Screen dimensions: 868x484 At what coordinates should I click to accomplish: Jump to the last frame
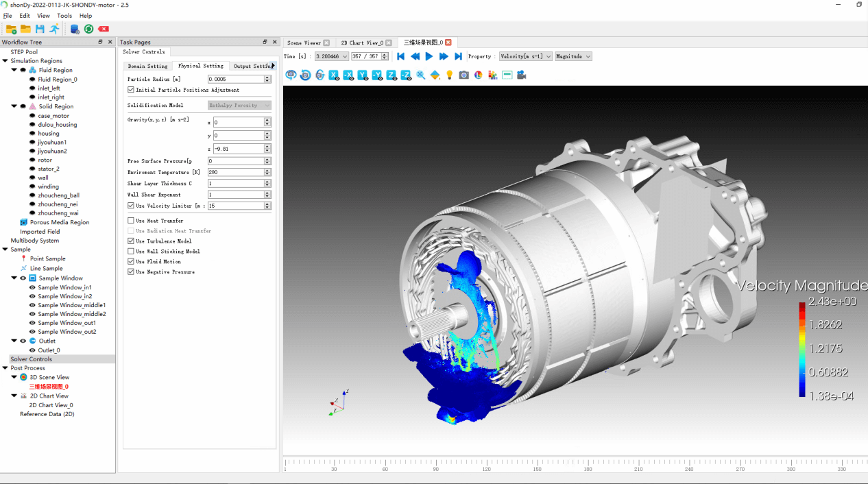(459, 56)
